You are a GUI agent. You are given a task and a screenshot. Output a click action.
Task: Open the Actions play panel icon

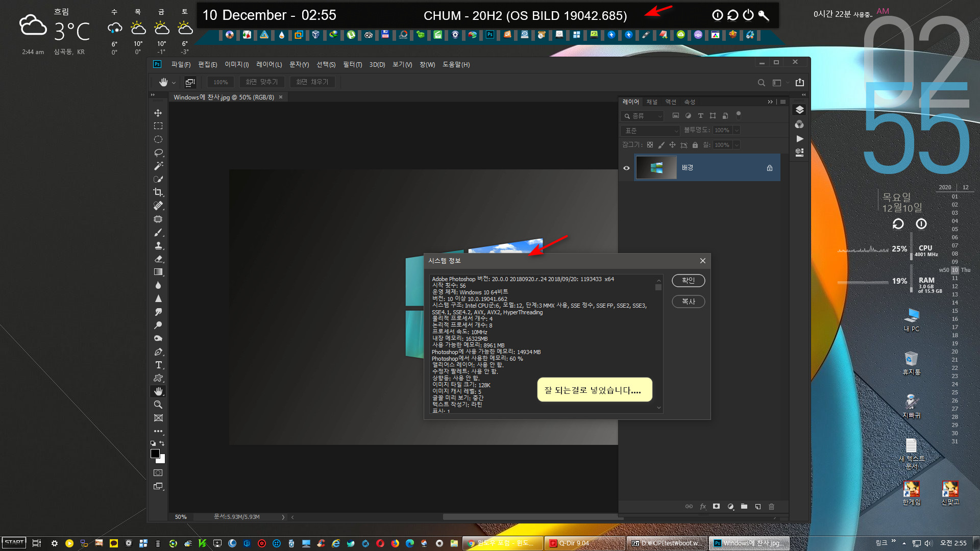click(x=800, y=139)
